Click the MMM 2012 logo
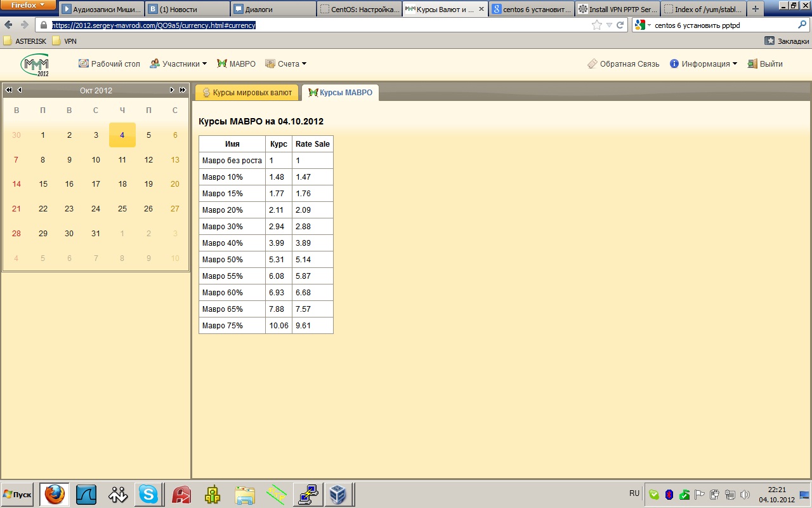The image size is (812, 508). 35,64
